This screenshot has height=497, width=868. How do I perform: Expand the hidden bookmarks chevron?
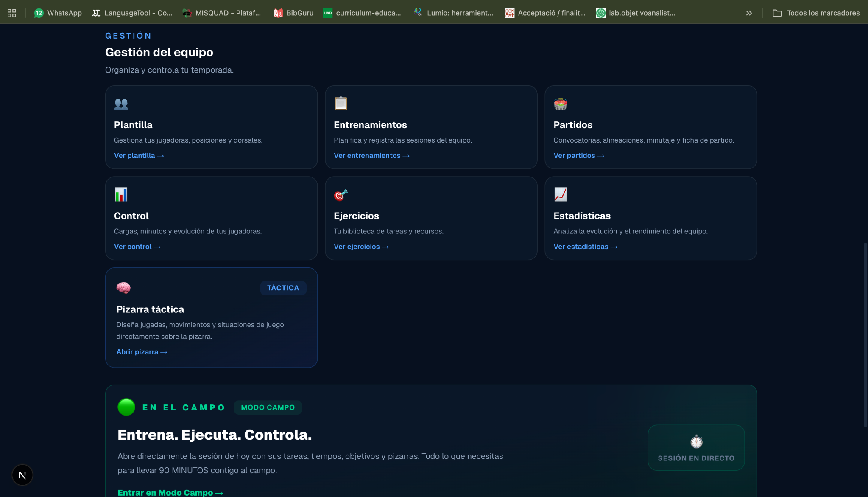pos(749,13)
